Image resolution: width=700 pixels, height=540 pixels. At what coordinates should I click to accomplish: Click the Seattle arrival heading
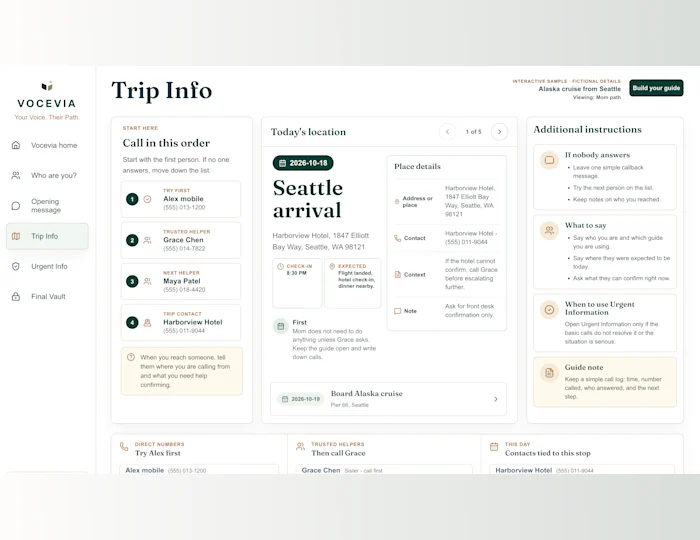click(x=308, y=199)
